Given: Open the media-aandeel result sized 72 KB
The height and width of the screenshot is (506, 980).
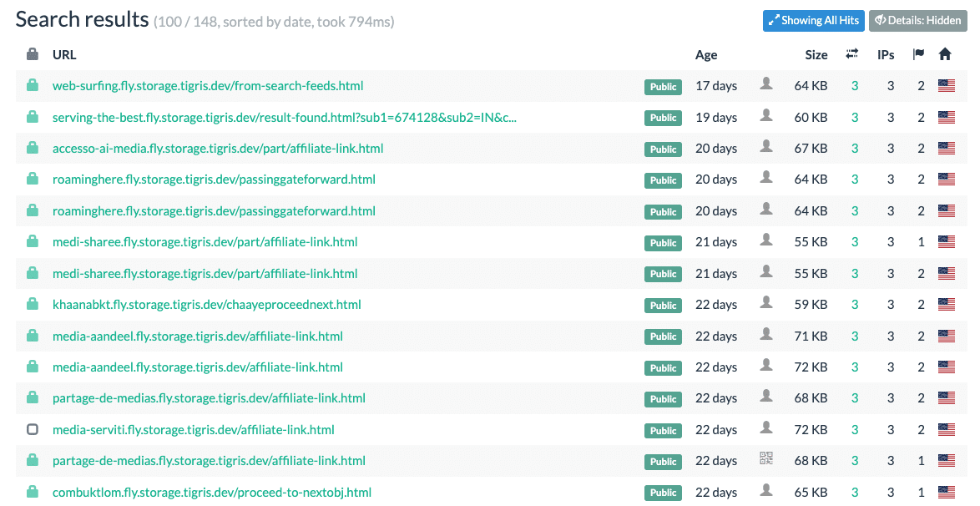Looking at the screenshot, I should pos(198,367).
